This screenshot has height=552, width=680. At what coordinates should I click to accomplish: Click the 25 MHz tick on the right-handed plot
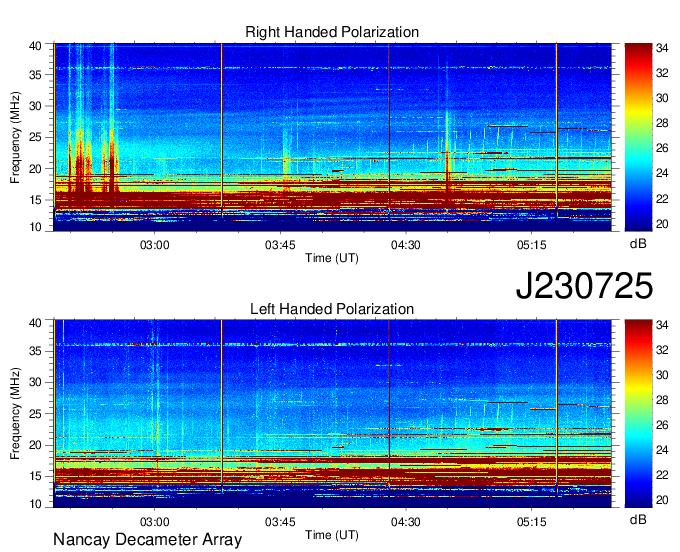36,137
